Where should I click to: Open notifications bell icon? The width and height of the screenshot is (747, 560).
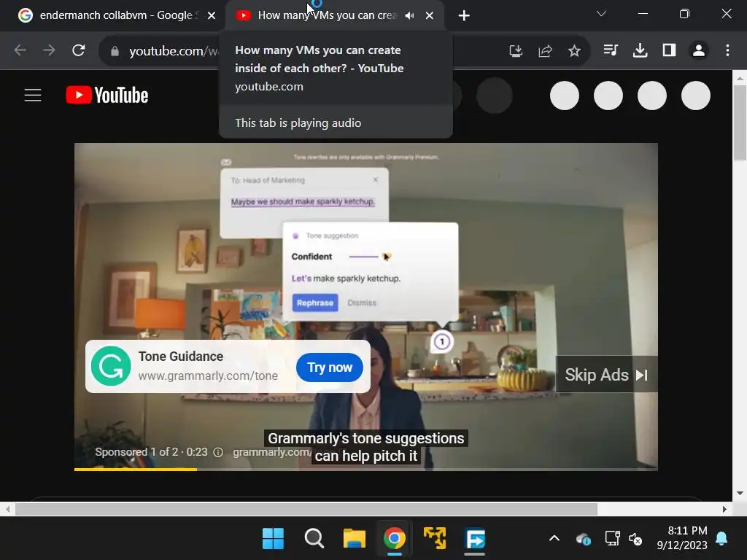721,539
